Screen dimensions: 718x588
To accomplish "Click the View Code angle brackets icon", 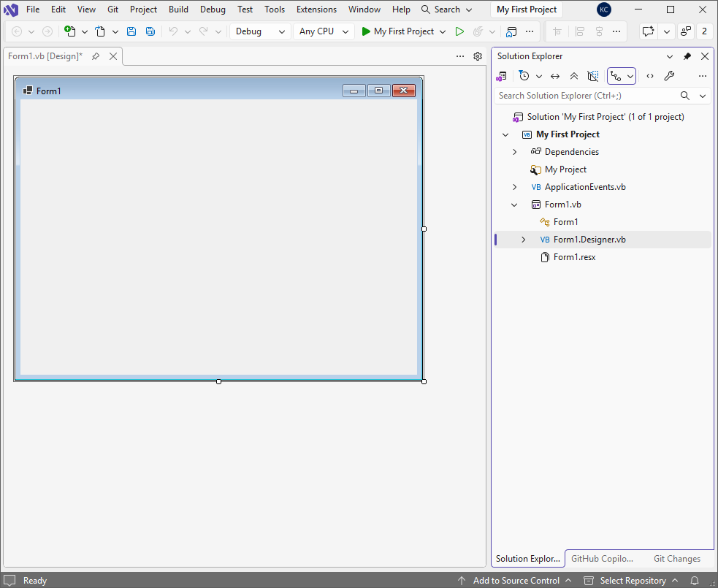I will click(650, 76).
